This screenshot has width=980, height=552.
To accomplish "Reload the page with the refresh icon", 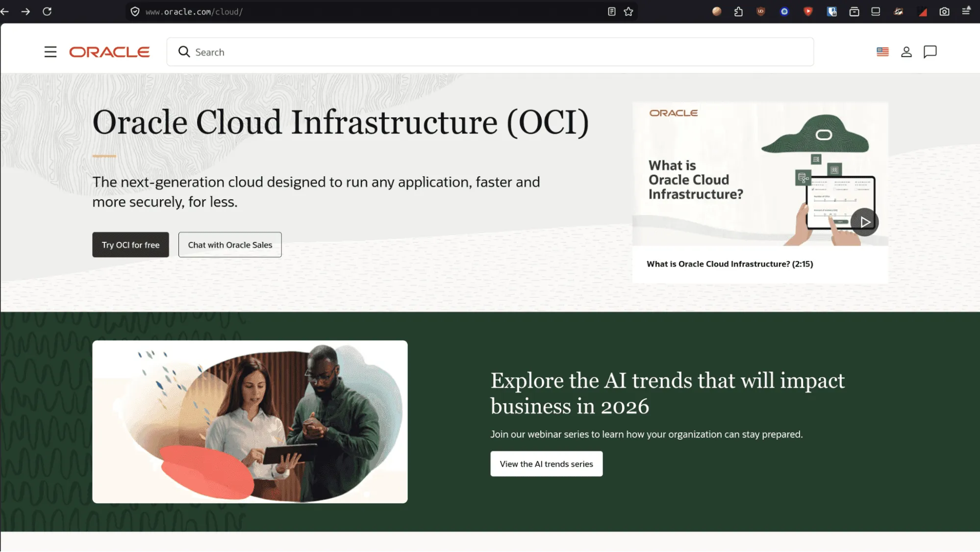I will (x=47, y=11).
